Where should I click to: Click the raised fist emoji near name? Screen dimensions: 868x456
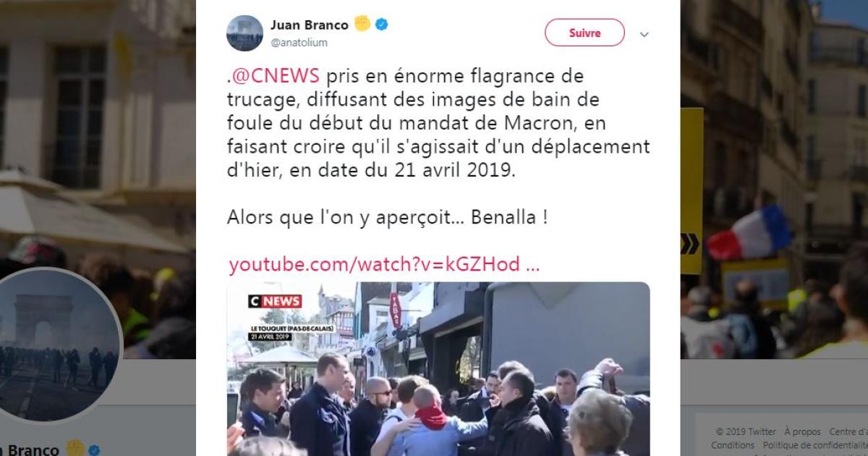coord(362,24)
